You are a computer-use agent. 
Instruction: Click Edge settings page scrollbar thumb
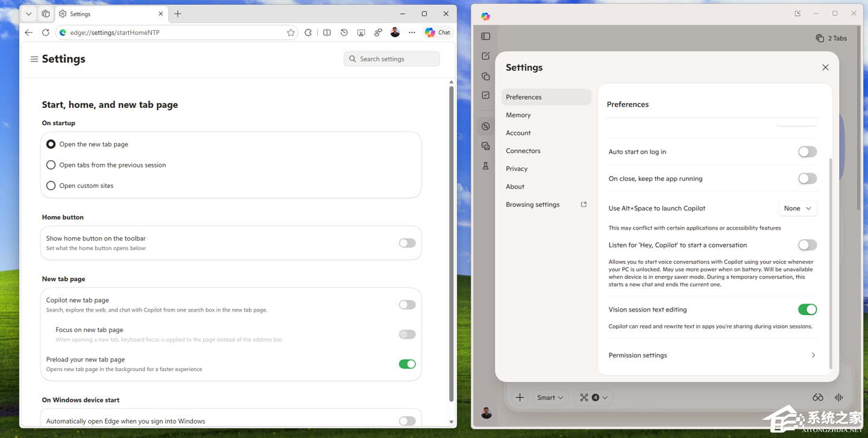pos(451,243)
